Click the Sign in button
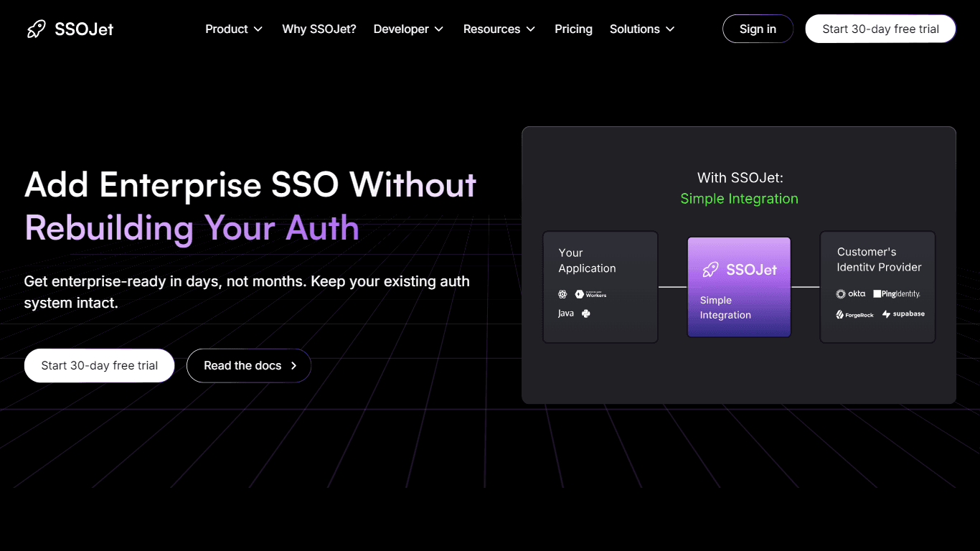The image size is (980, 551). [758, 29]
